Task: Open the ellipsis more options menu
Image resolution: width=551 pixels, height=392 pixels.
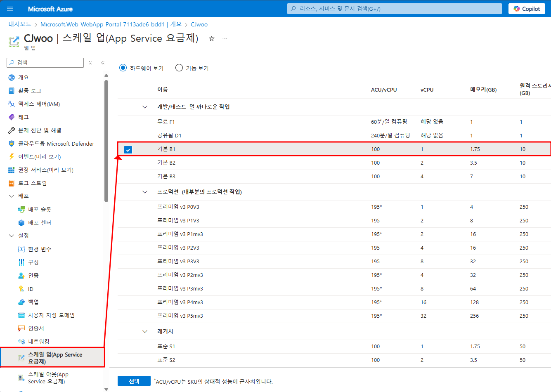Action: (x=225, y=38)
